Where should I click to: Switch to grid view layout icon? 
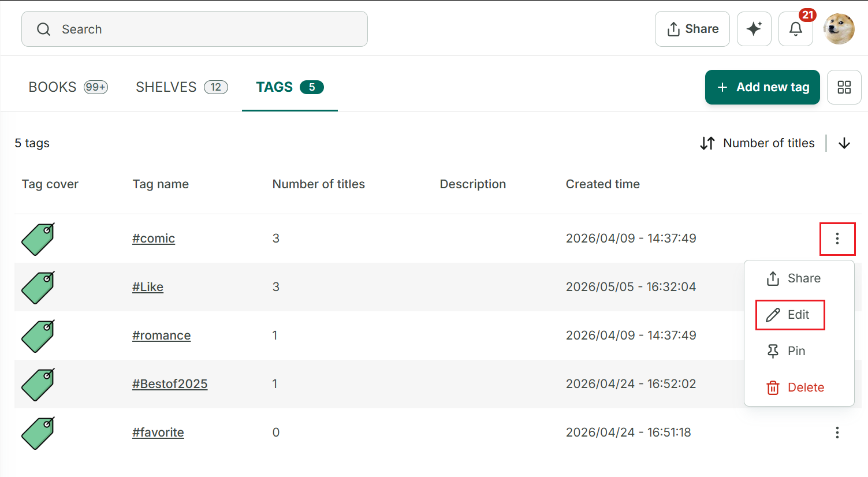pos(844,87)
